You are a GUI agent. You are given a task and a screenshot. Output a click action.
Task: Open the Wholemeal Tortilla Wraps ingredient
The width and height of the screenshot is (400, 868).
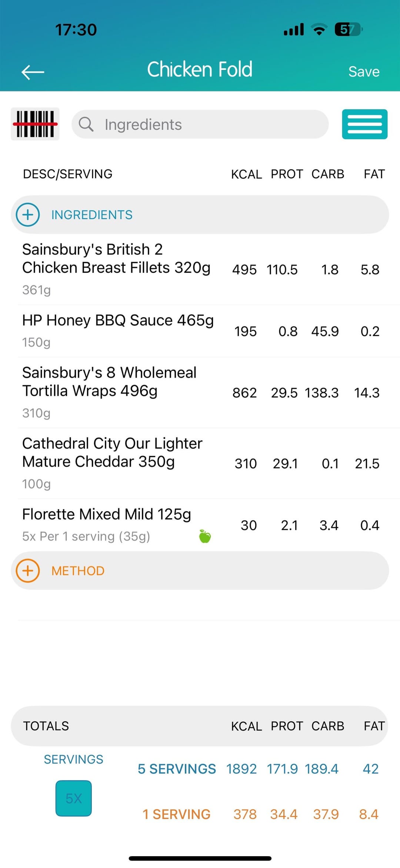(109, 391)
